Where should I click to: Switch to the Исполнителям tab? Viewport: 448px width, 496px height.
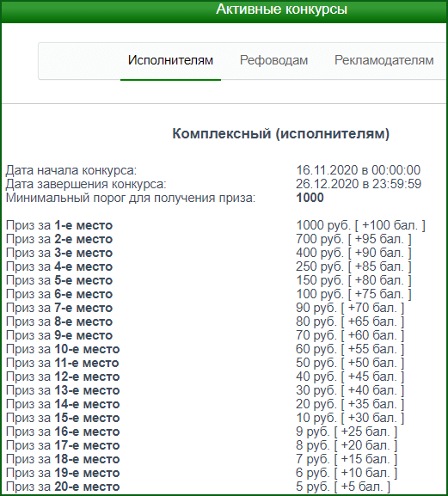170,60
